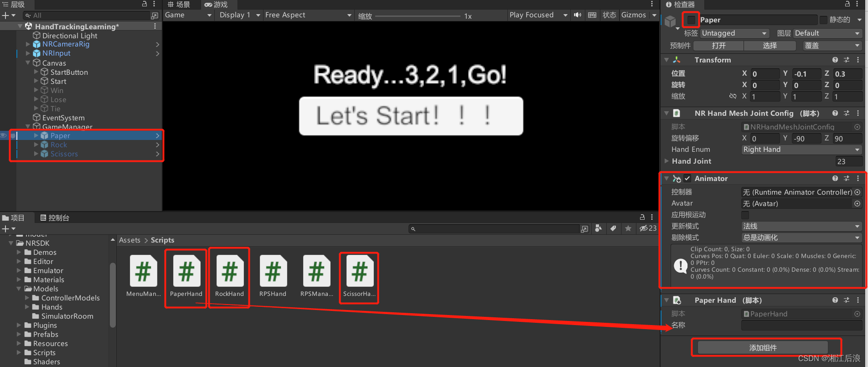Image resolution: width=868 pixels, height=367 pixels.
Task: Toggle the Stats button in Game toolbar
Action: click(609, 15)
